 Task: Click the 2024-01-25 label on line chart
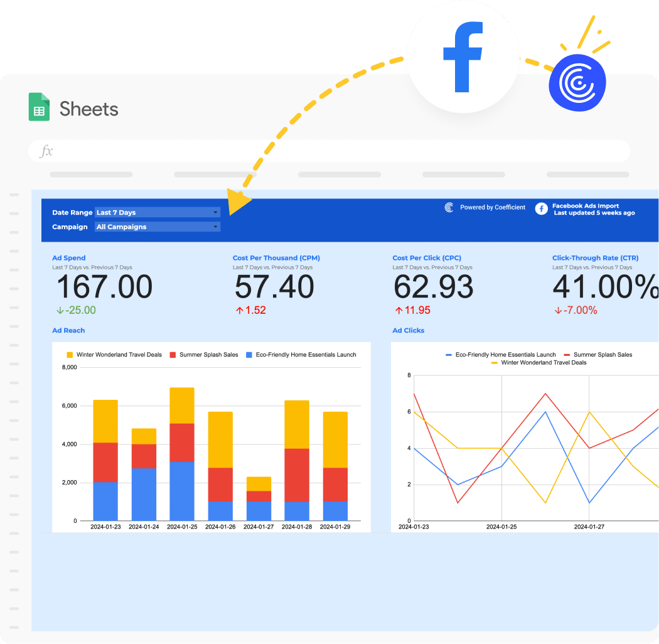coord(501,527)
